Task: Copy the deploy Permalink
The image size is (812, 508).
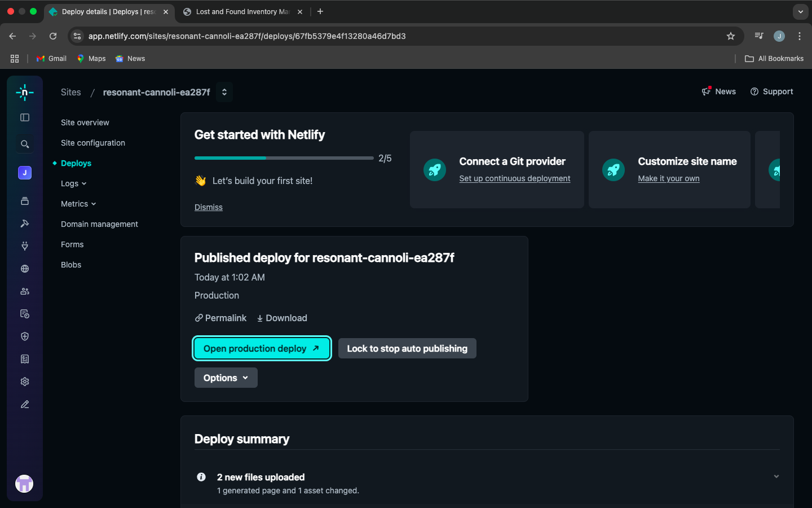Action: click(220, 318)
